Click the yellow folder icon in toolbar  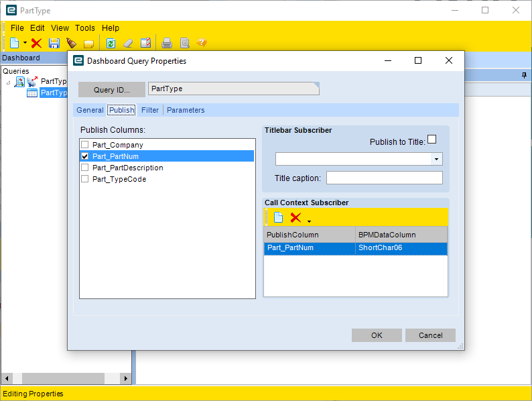point(88,44)
